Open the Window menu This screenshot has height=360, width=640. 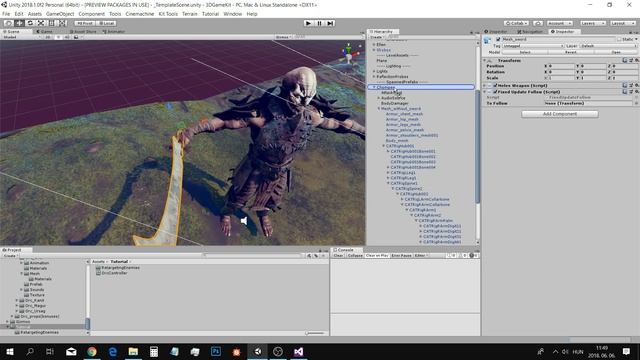[x=233, y=14]
